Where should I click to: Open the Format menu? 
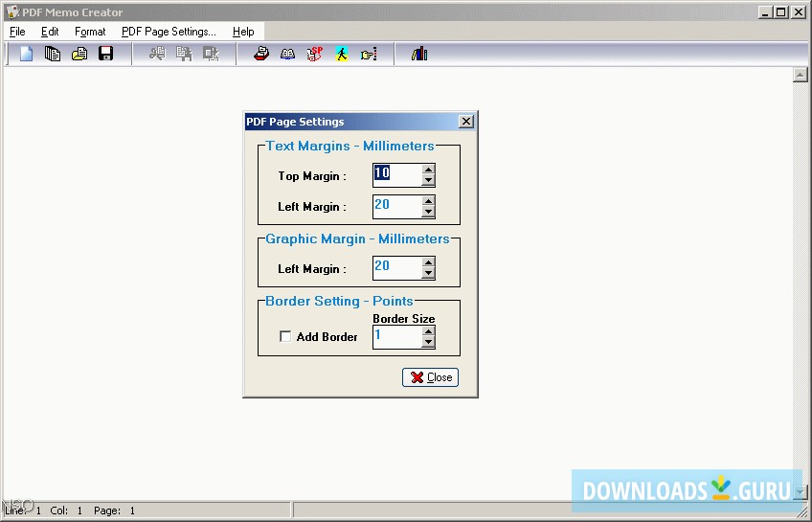(x=90, y=32)
